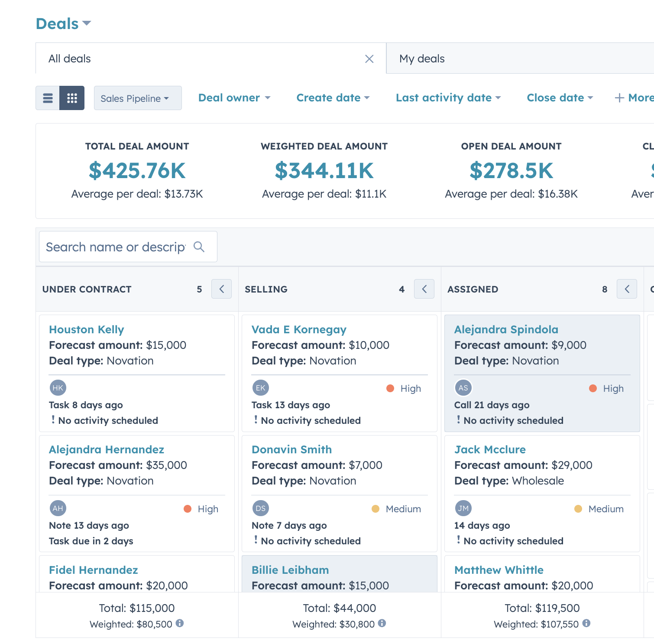Switch to board grid view
The height and width of the screenshot is (644, 654).
[x=72, y=98]
